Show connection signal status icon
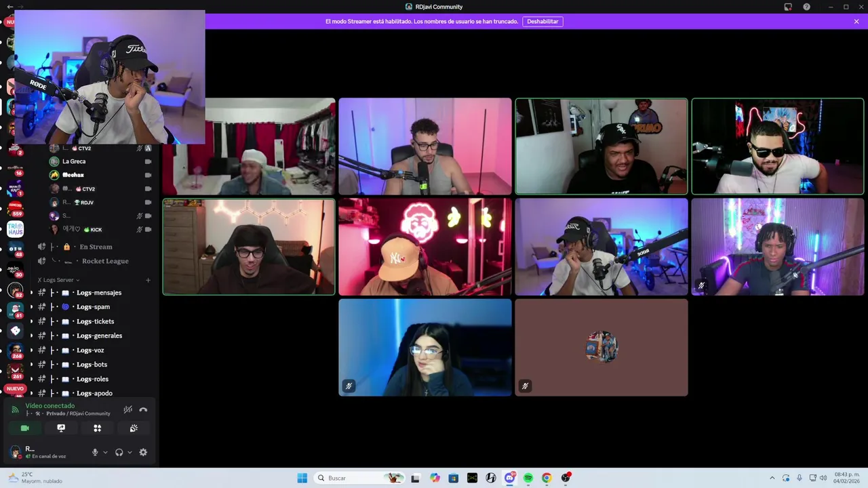 (x=15, y=409)
